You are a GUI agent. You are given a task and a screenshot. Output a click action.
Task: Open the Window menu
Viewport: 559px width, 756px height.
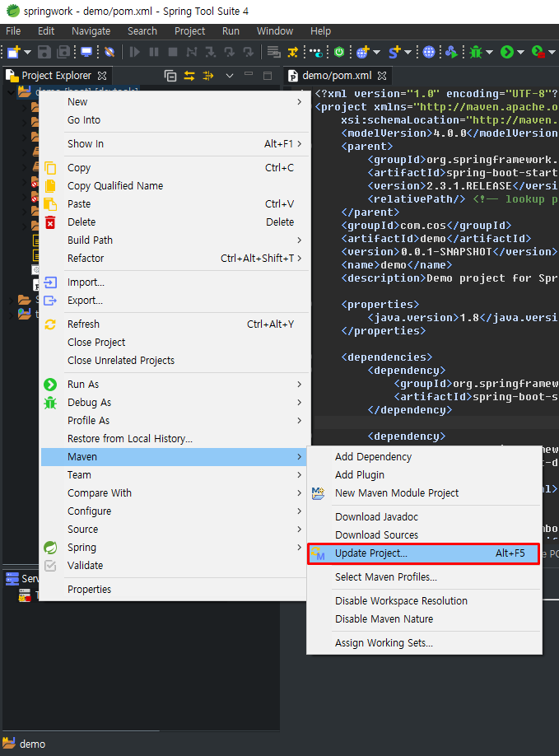click(x=275, y=30)
